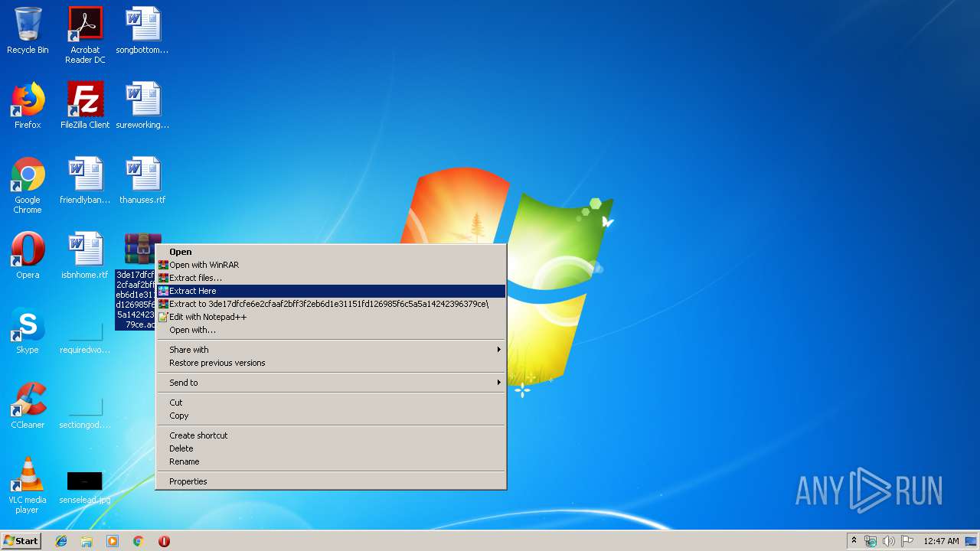Choose Create shortcut entry
The height and width of the screenshot is (551, 980).
(x=331, y=435)
